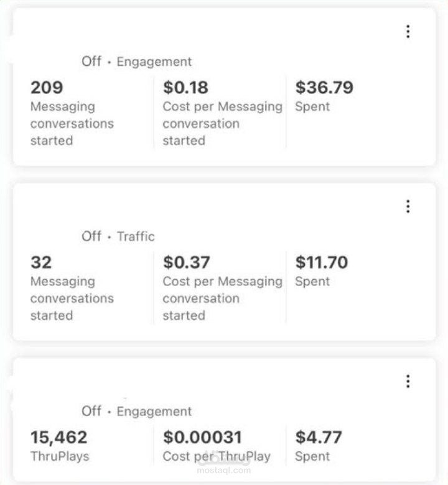Viewport: 448px width, 485px height.
Task: Click the $0.37 cost per conversation value
Action: click(186, 262)
